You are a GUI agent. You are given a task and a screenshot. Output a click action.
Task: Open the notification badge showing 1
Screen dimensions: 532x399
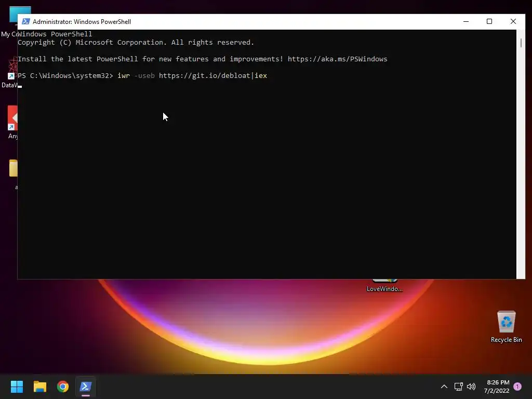click(x=517, y=387)
